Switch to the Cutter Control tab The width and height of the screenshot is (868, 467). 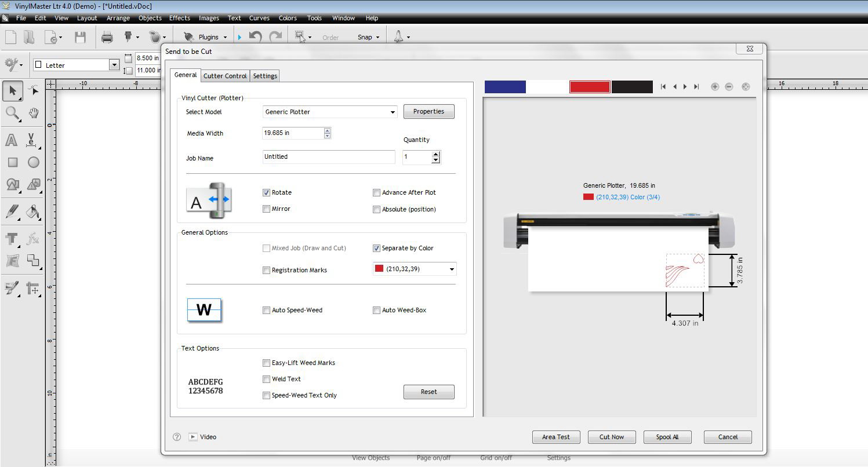coord(226,76)
